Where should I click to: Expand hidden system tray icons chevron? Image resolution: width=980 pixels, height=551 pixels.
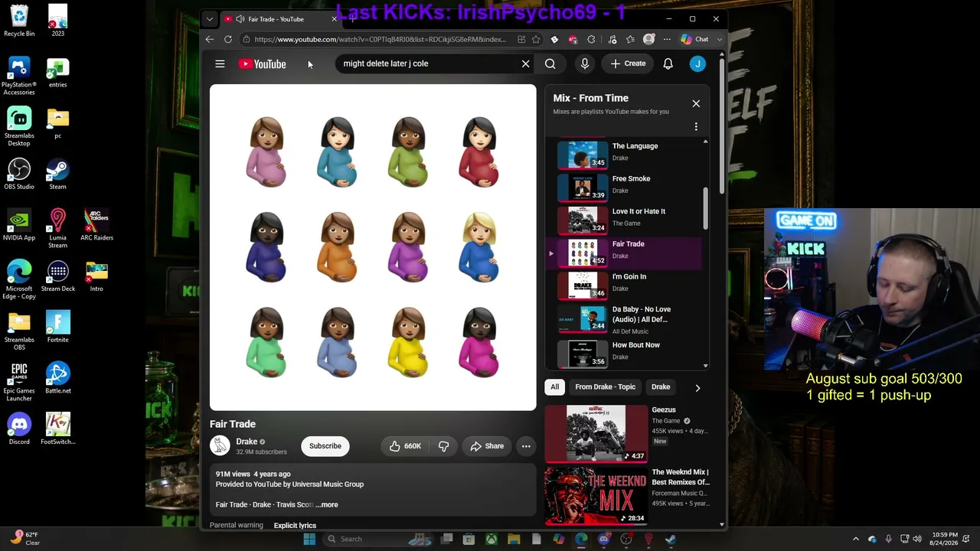tap(856, 539)
